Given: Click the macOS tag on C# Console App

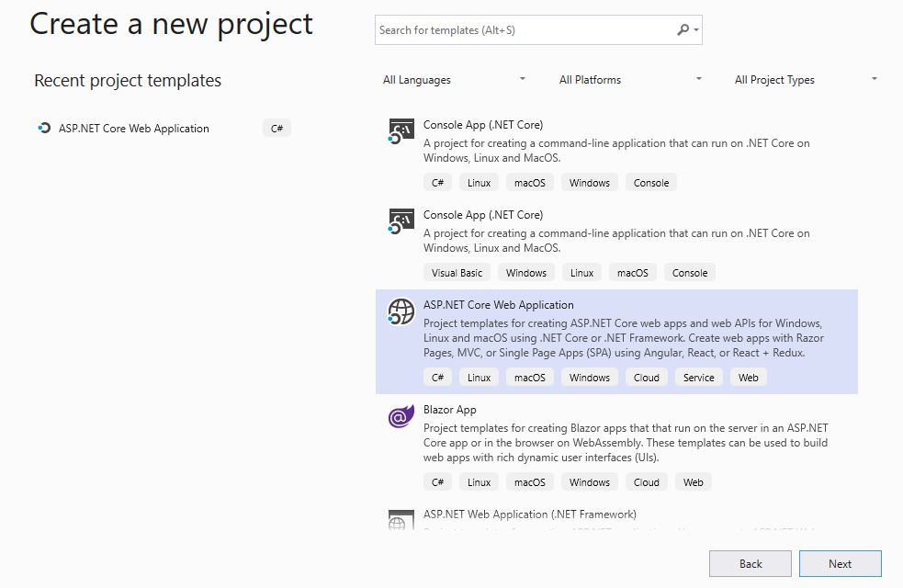Looking at the screenshot, I should 529,183.
